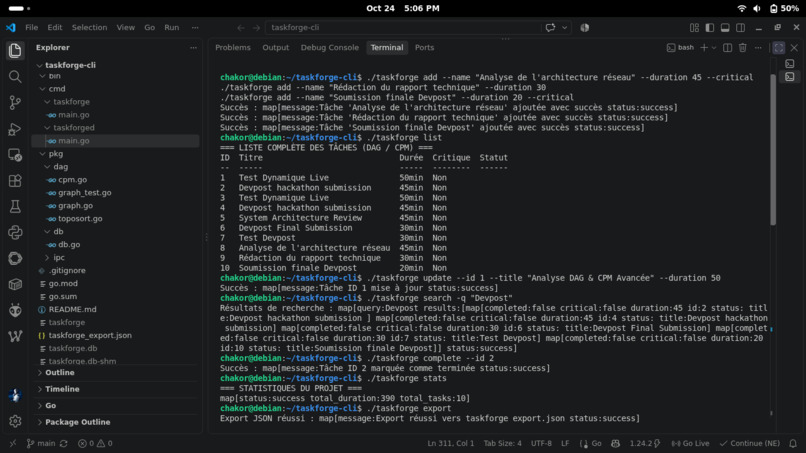The height and width of the screenshot is (453, 806).
Task: Click the Copilot chat icon in title bar
Action: [550, 27]
